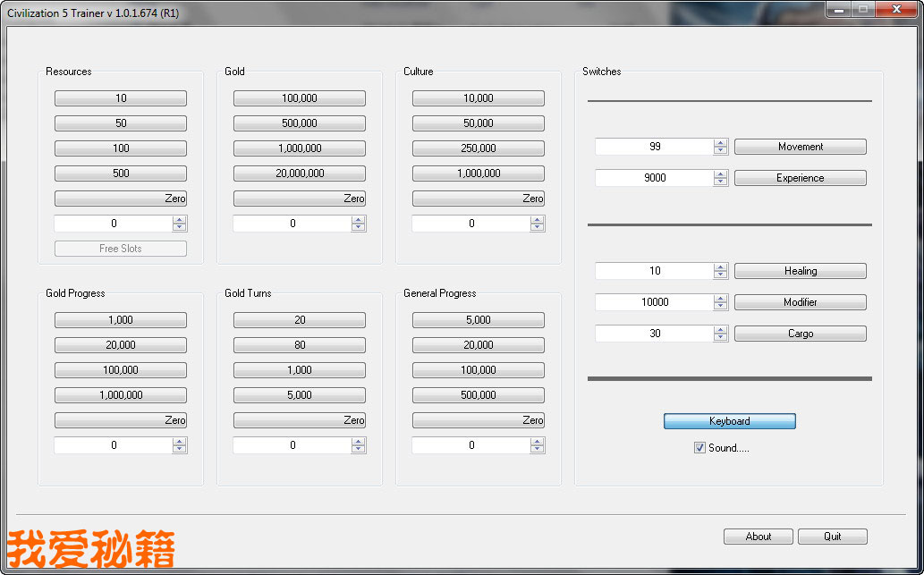Click the Keyboard button
This screenshot has height=575, width=924.
click(729, 421)
